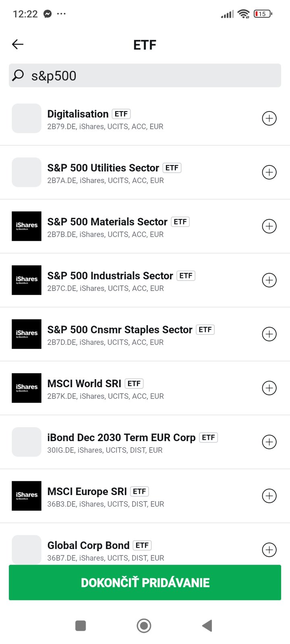Tap the back arrow icon
290x644 pixels.
tap(18, 44)
